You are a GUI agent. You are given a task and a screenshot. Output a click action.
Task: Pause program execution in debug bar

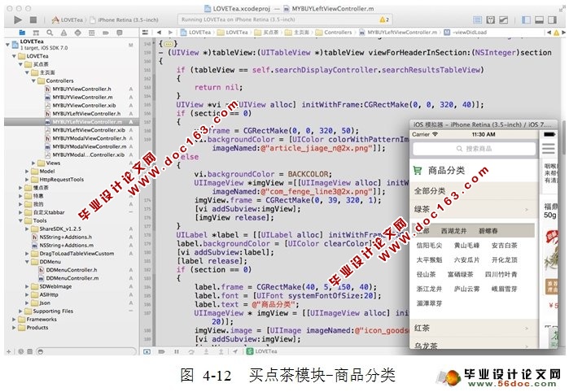tap(177, 351)
